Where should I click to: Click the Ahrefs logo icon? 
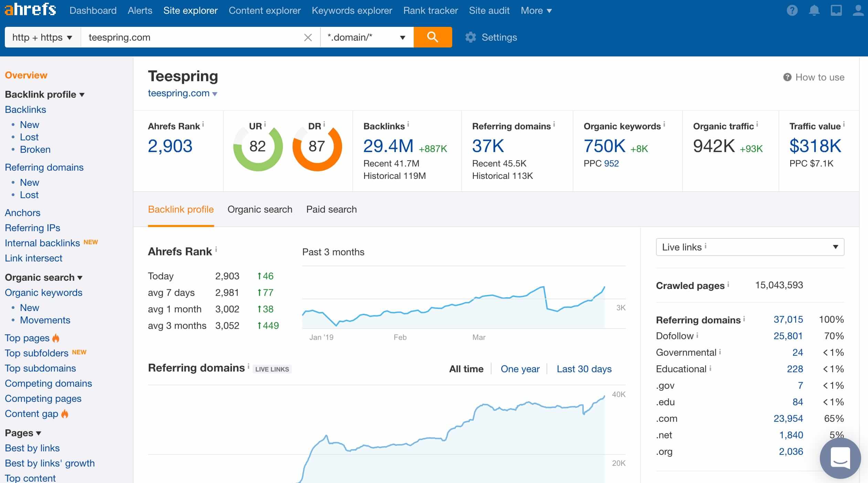(30, 10)
